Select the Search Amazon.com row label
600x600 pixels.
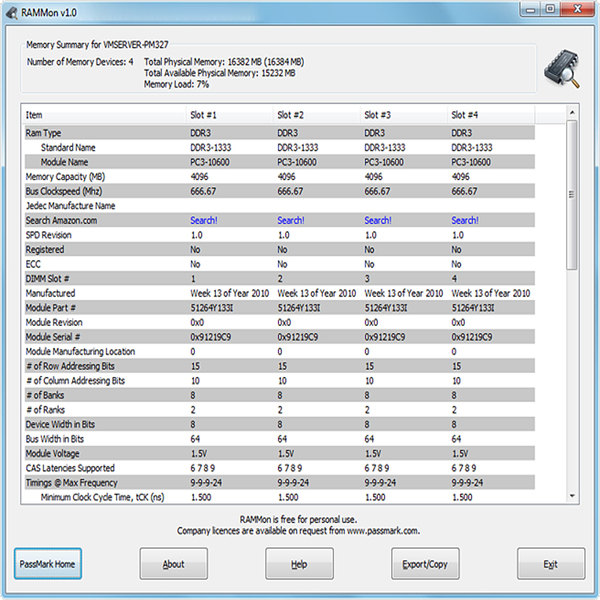click(61, 220)
